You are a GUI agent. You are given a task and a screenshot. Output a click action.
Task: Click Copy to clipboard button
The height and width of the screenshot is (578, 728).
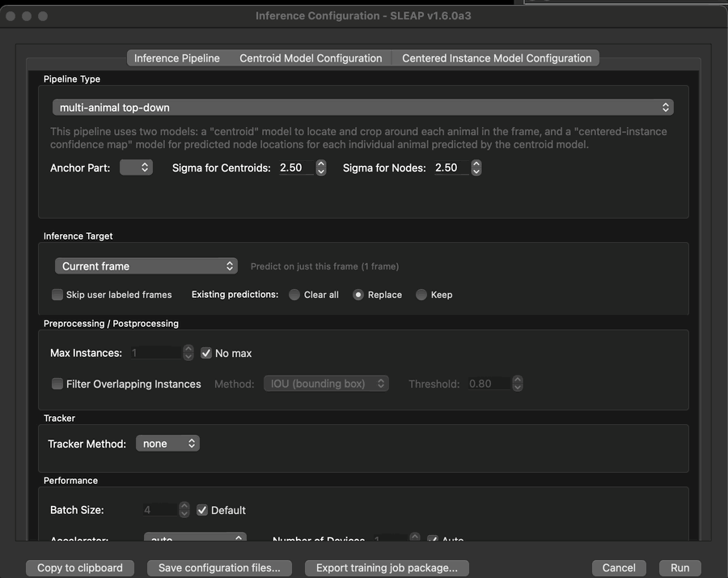tap(80, 567)
